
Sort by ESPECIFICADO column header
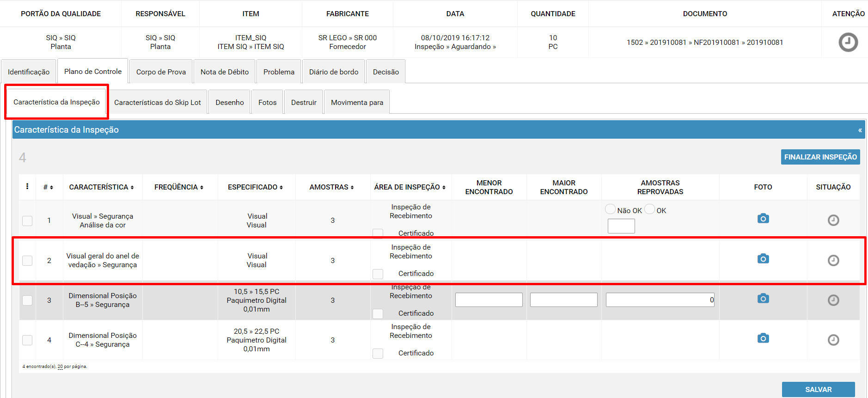click(255, 187)
